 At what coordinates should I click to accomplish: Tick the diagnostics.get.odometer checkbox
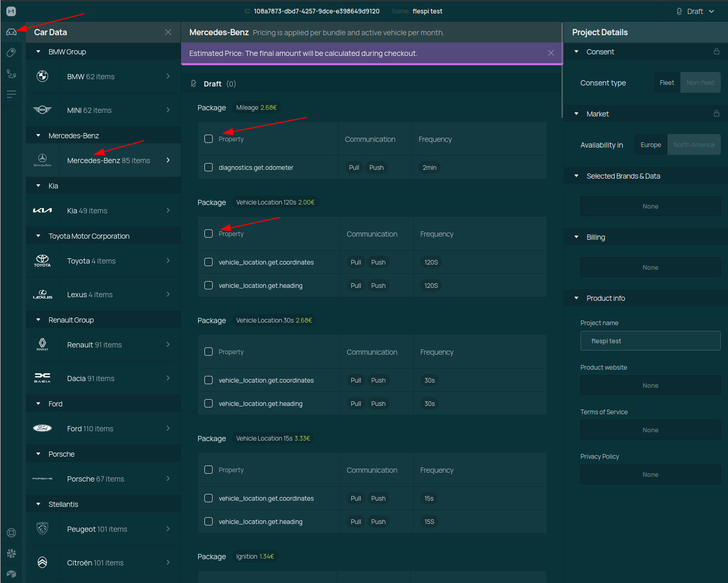(x=209, y=167)
